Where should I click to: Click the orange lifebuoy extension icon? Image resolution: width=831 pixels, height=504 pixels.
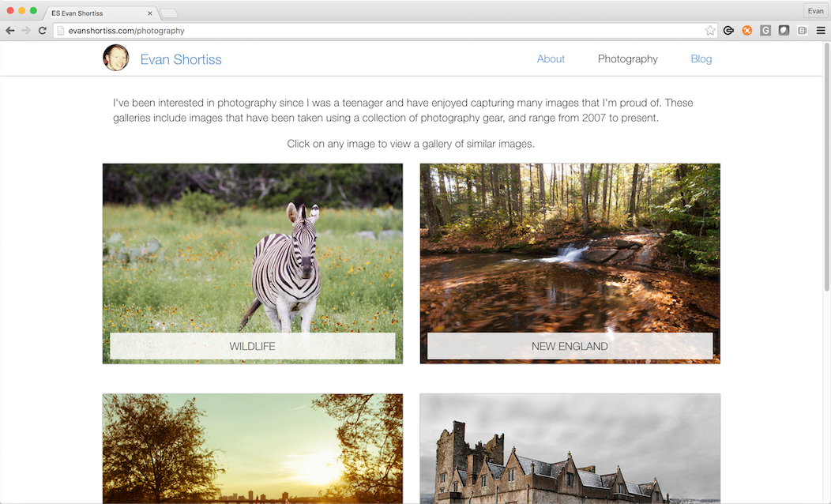pyautogui.click(x=747, y=31)
